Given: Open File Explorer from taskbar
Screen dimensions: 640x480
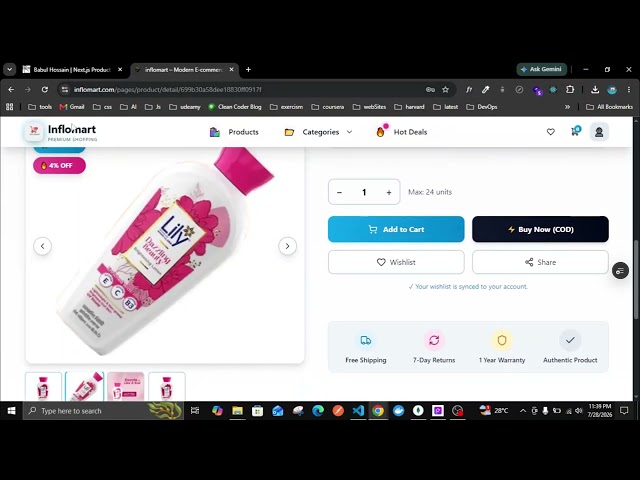Looking at the screenshot, I should [237, 411].
